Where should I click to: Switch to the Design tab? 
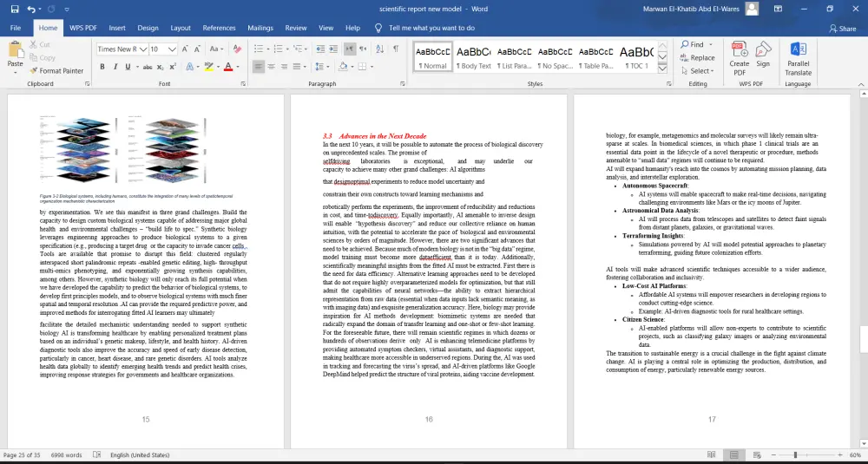[x=148, y=28]
